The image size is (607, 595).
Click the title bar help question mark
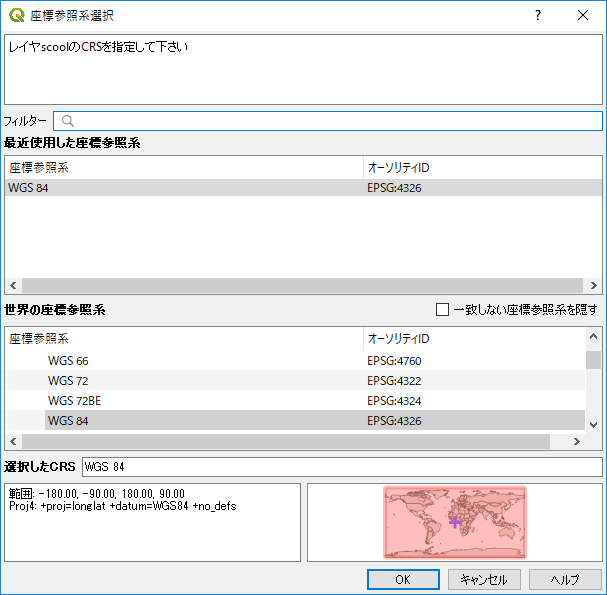tap(537, 15)
